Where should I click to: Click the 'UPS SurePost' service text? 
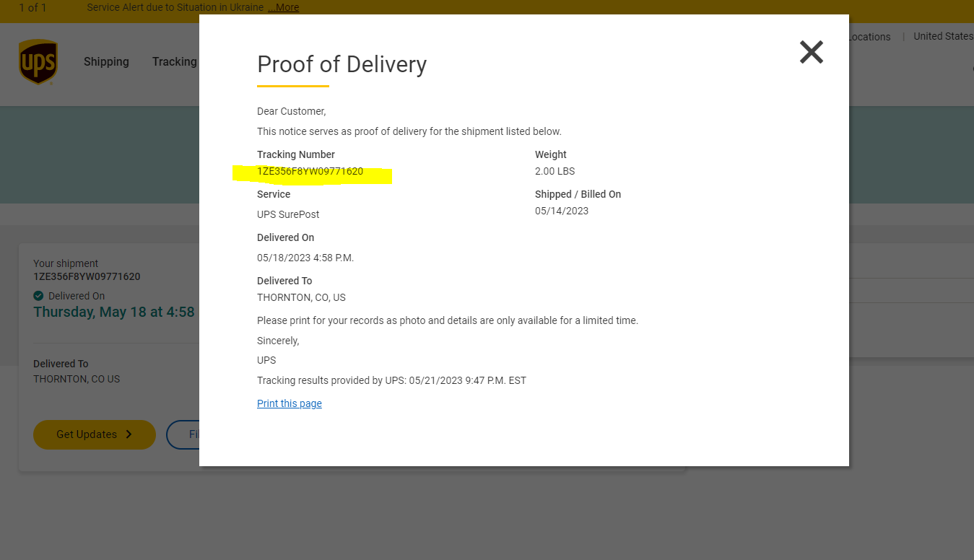(288, 214)
